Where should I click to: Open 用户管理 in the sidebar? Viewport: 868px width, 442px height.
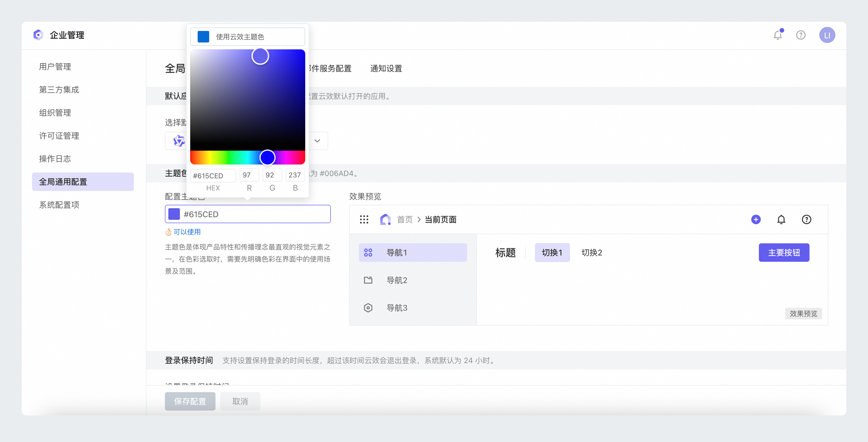(55, 67)
